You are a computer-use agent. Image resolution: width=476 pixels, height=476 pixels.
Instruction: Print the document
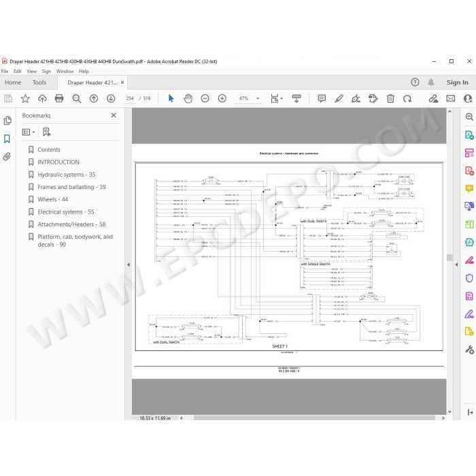pos(59,99)
